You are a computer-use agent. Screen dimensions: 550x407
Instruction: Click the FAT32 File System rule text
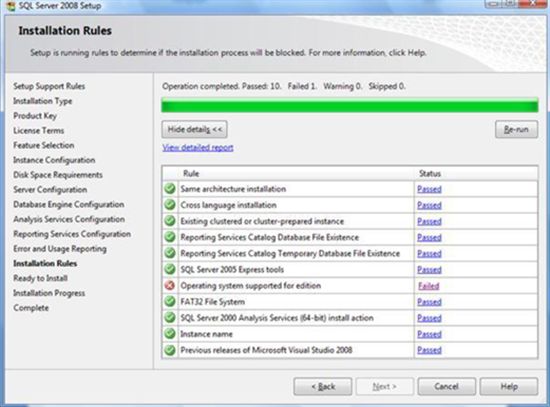pos(213,302)
